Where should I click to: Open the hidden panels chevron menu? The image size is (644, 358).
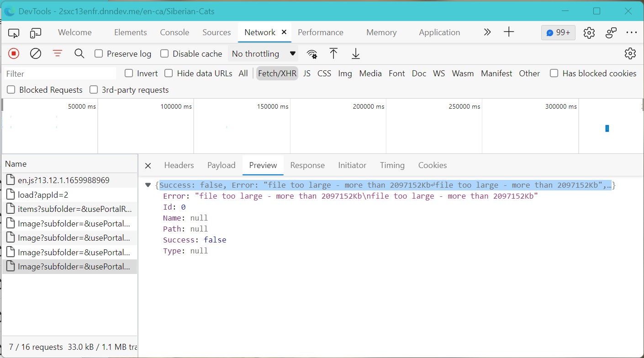tap(487, 32)
